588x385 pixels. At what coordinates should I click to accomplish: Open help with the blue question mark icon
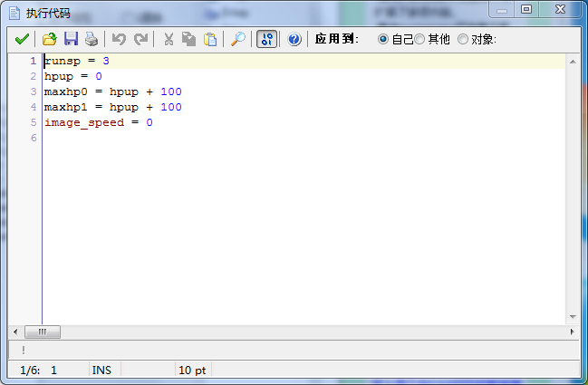294,39
